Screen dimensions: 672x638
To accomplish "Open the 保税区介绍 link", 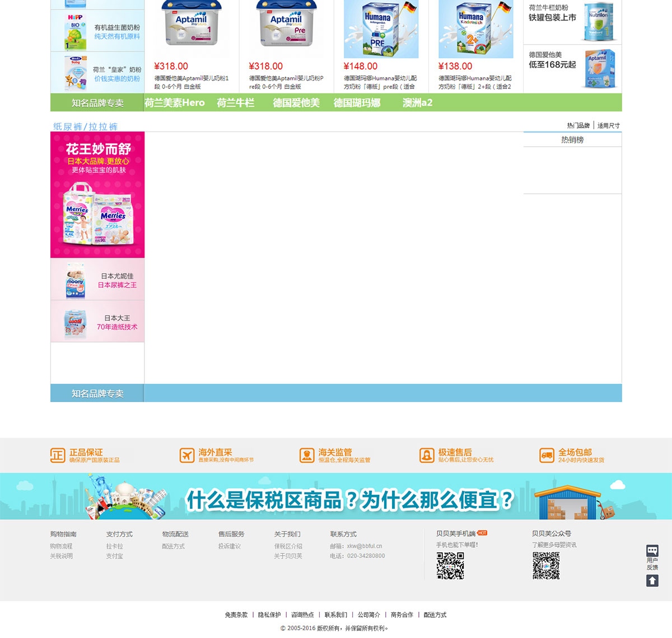I will point(288,546).
